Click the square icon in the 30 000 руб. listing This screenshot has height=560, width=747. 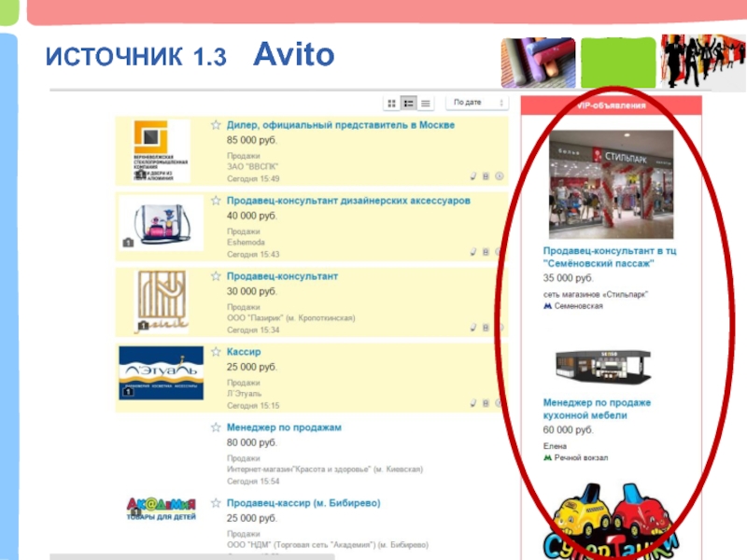(486, 328)
